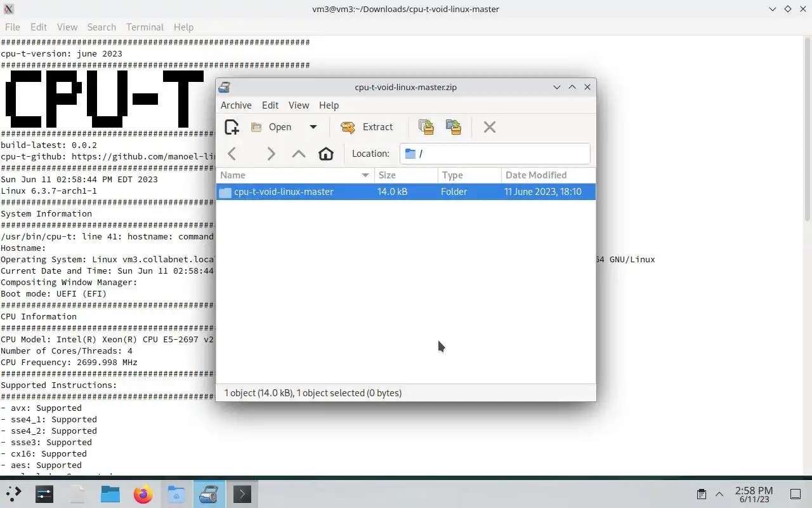Go back with the left arrow
The image size is (812, 508).
pyautogui.click(x=232, y=154)
